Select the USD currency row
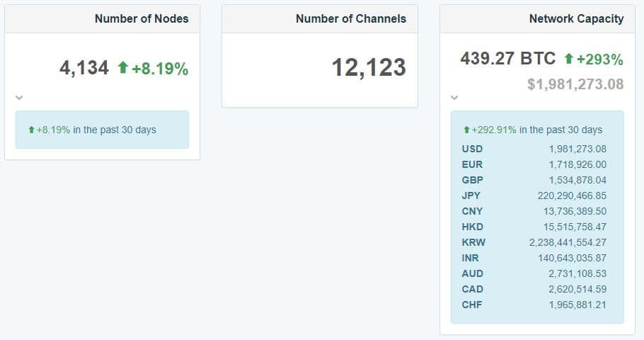The height and width of the screenshot is (340, 644). click(534, 149)
